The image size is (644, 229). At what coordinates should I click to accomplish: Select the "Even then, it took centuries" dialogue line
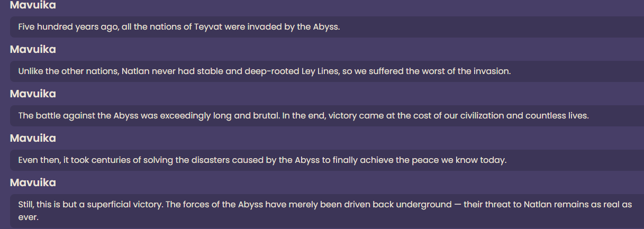pos(262,160)
